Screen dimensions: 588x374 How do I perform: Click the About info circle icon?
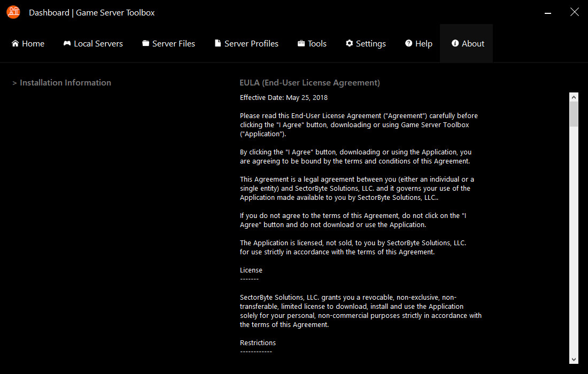455,43
